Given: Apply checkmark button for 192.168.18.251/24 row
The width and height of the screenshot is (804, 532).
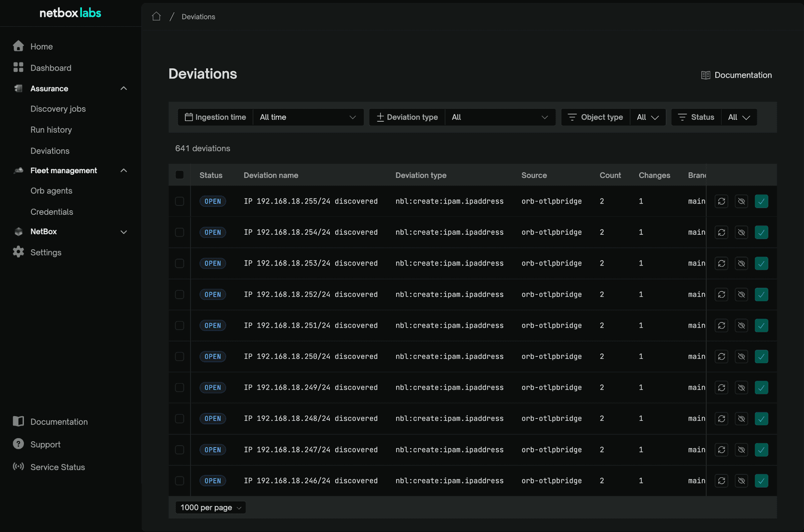Looking at the screenshot, I should click(x=761, y=326).
